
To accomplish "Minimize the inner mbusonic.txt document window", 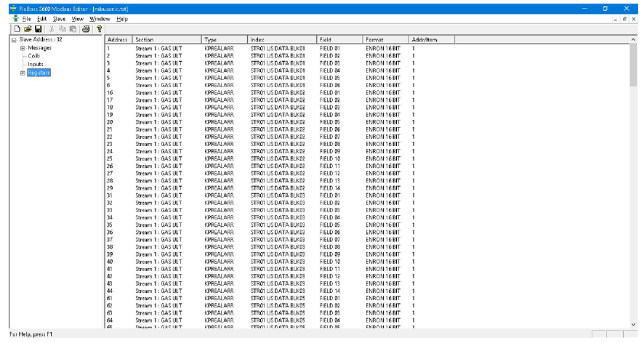I will (615, 19).
